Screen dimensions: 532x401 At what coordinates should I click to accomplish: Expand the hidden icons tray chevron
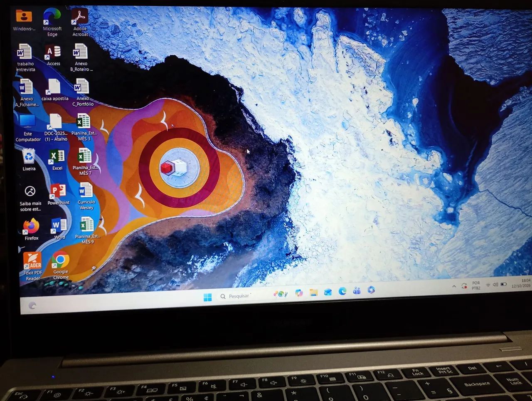454,286
